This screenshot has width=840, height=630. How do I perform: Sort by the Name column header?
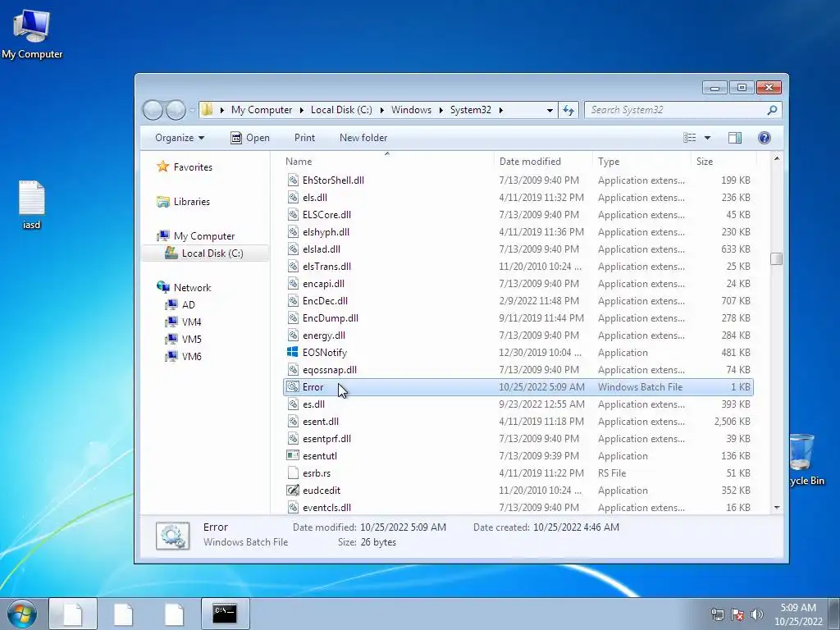tap(387, 162)
